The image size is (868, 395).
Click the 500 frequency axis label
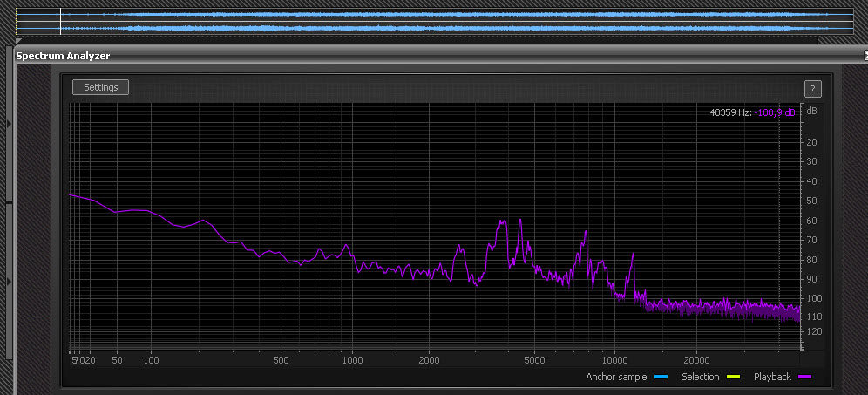[281, 360]
